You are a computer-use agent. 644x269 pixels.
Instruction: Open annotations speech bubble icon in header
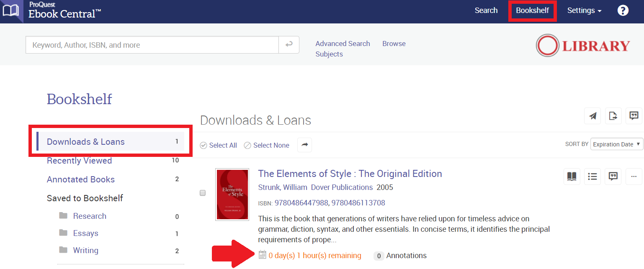[x=634, y=116]
